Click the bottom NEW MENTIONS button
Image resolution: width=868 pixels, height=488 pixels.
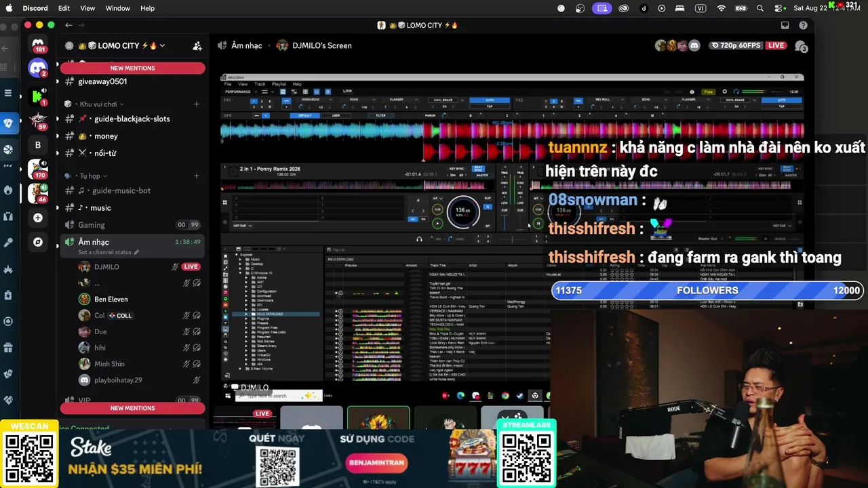click(132, 408)
